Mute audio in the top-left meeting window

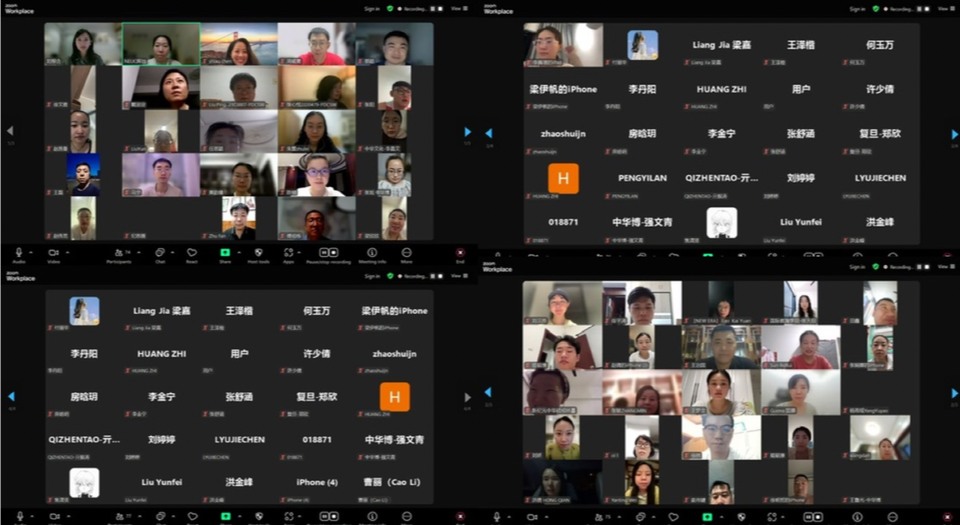point(18,253)
